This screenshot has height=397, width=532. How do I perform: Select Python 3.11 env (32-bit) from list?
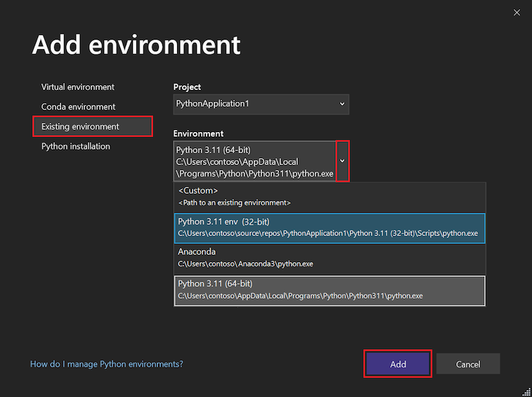330,228
